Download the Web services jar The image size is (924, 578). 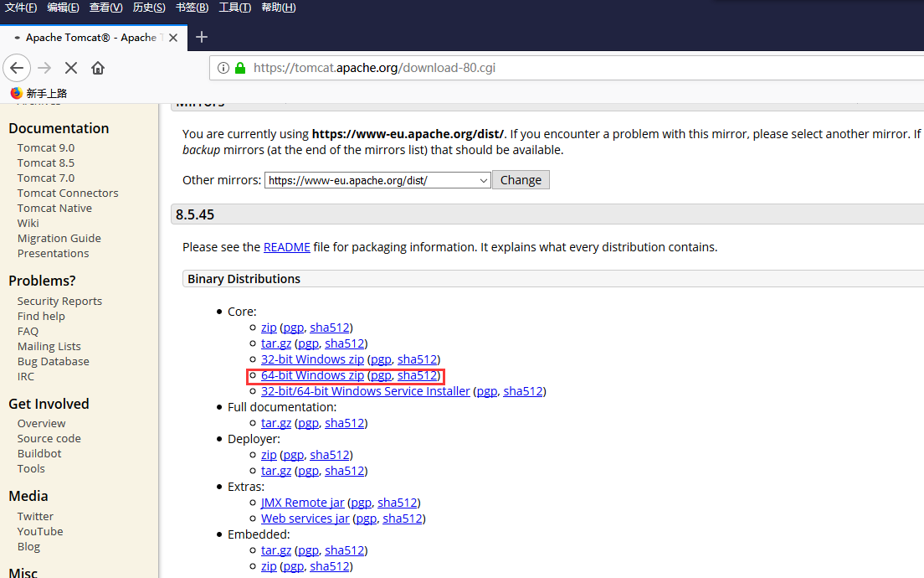(305, 519)
